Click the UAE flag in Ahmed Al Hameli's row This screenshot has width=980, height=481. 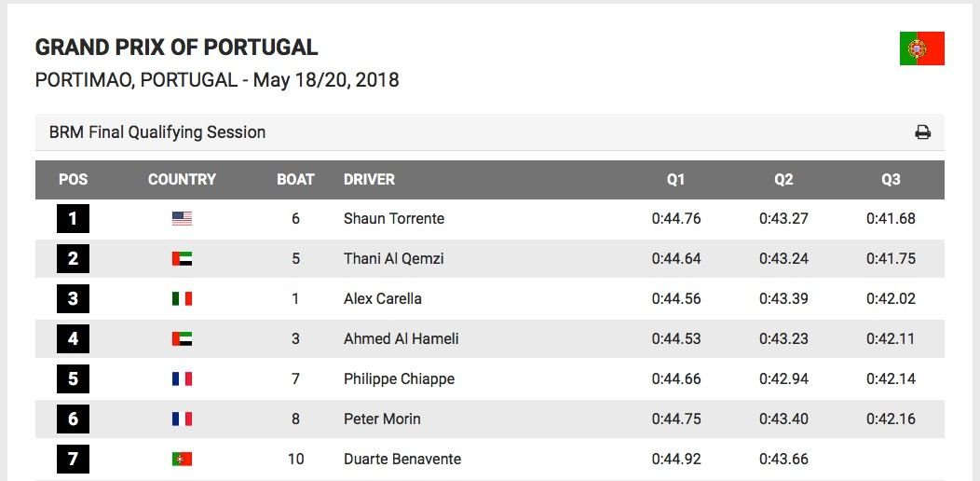[182, 338]
